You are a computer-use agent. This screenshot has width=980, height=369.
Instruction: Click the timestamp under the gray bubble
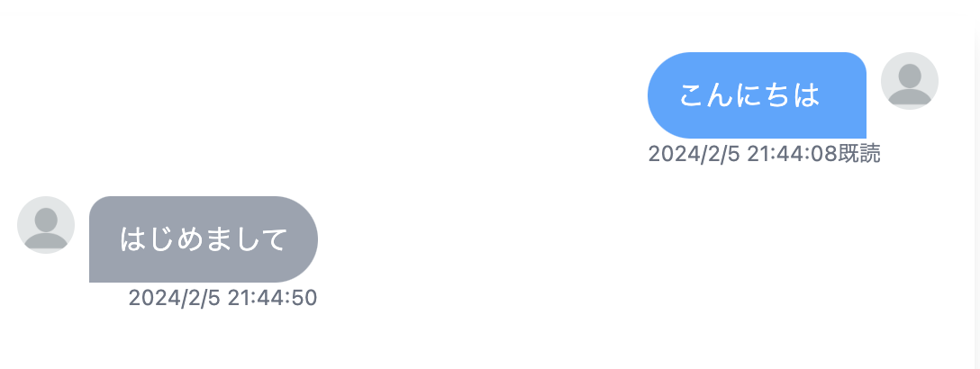(222, 298)
